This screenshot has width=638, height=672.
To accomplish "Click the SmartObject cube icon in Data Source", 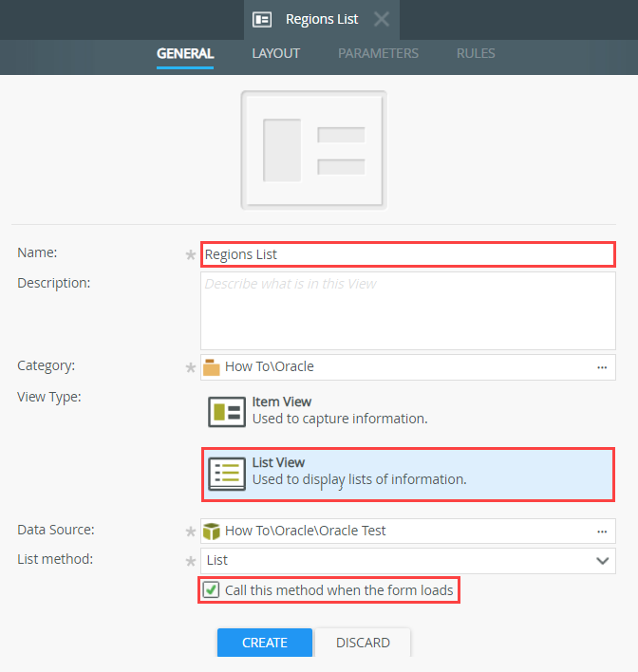I will pyautogui.click(x=211, y=532).
